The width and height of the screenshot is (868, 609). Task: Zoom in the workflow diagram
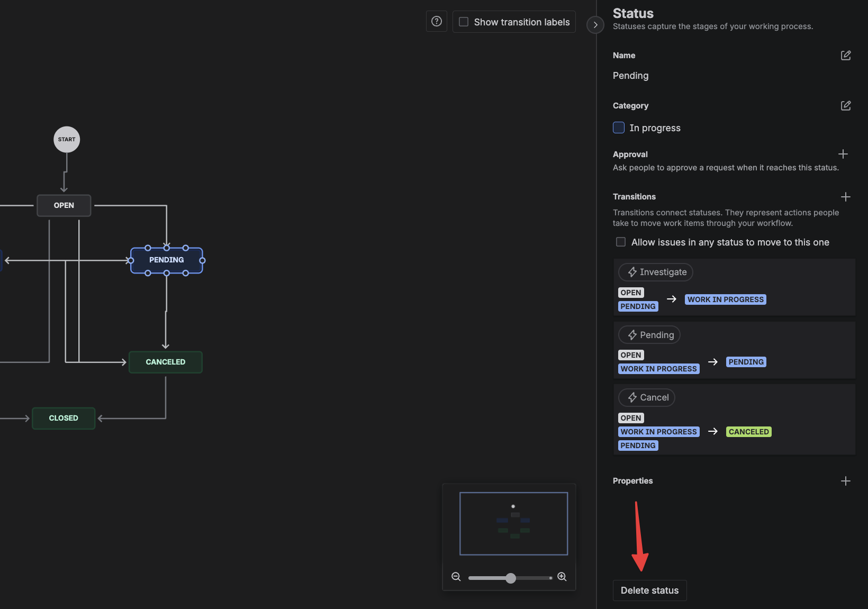[562, 577]
